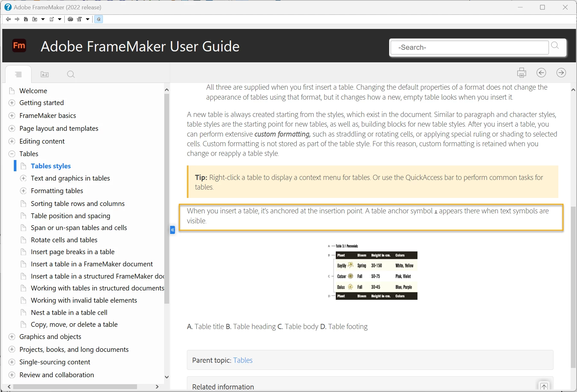Open Insert page breaks in a table
This screenshot has width=577, height=392.
click(x=73, y=252)
